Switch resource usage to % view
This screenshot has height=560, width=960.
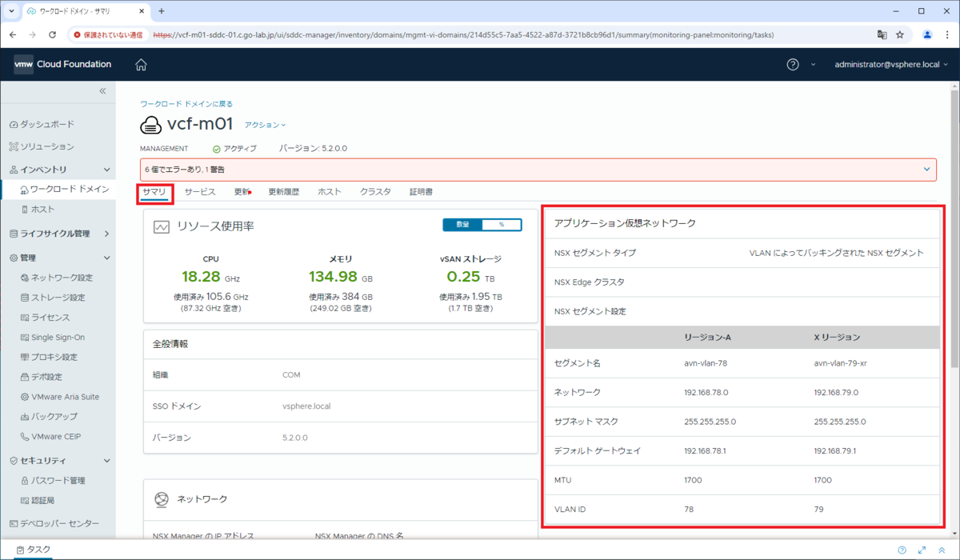click(x=502, y=226)
